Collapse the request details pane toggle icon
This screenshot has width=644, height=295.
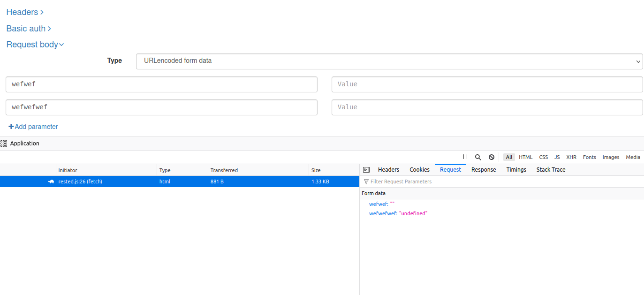point(366,170)
